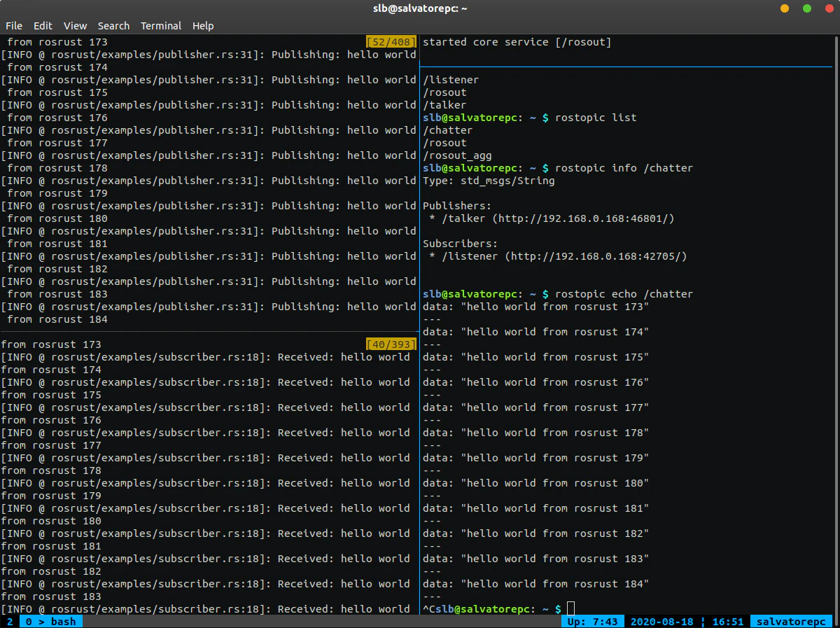Viewport: 840px width, 628px height.
Task: Click the 'rostopic info /chatter' command
Action: pos(624,168)
